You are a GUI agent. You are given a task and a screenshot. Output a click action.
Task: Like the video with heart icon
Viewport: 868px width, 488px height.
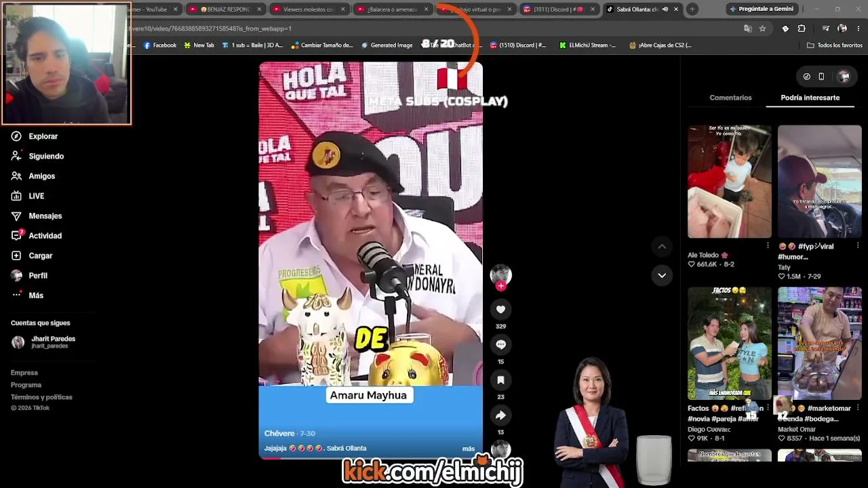(500, 310)
